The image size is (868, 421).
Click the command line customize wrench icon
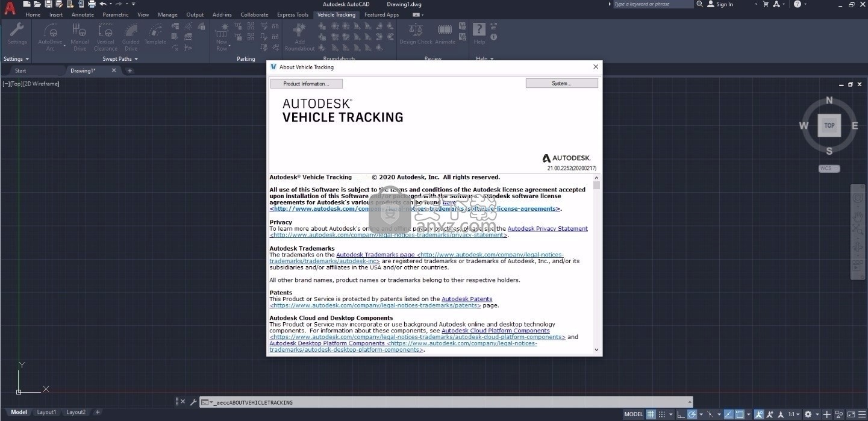(193, 402)
